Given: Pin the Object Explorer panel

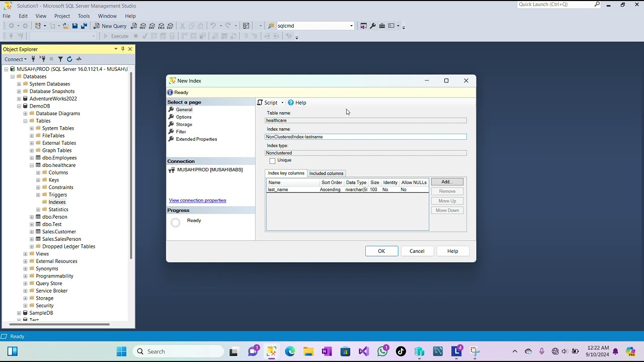Looking at the screenshot, I should 123,49.
